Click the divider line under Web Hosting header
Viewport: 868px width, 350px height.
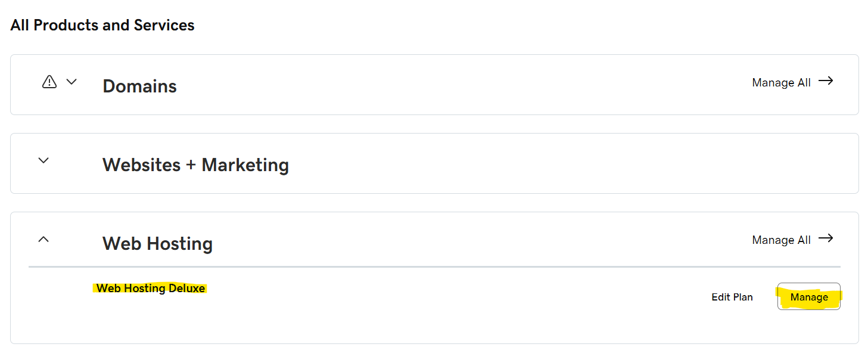click(x=434, y=267)
